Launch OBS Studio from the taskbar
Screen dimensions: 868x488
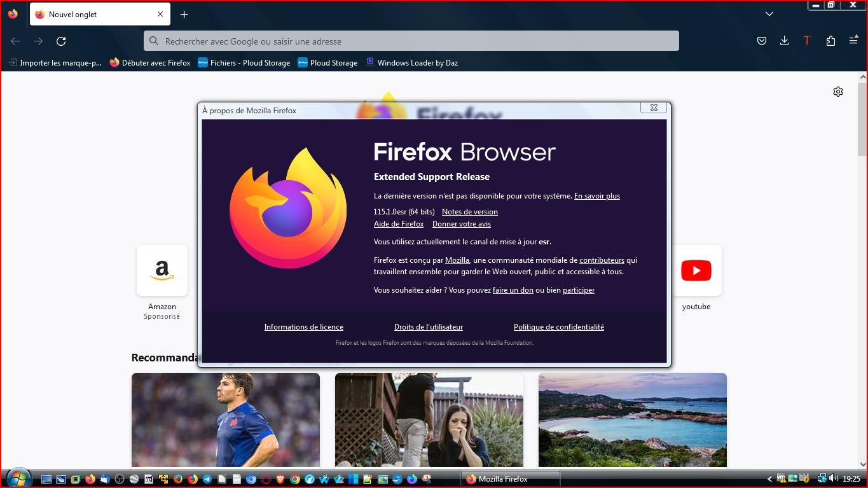point(120,479)
